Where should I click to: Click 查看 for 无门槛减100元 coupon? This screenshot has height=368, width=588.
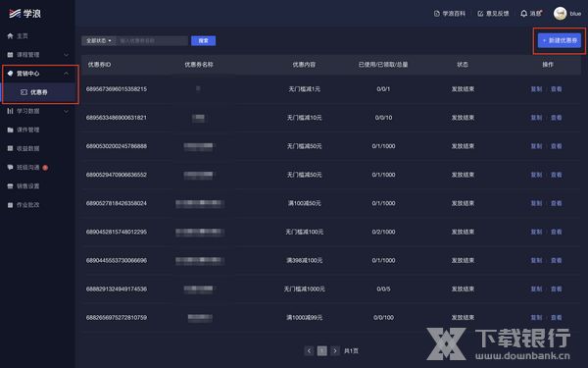tap(556, 232)
